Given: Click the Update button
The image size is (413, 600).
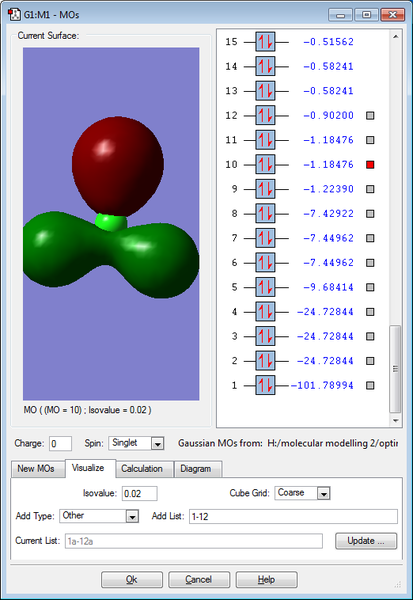Looking at the screenshot, I should click(x=366, y=541).
